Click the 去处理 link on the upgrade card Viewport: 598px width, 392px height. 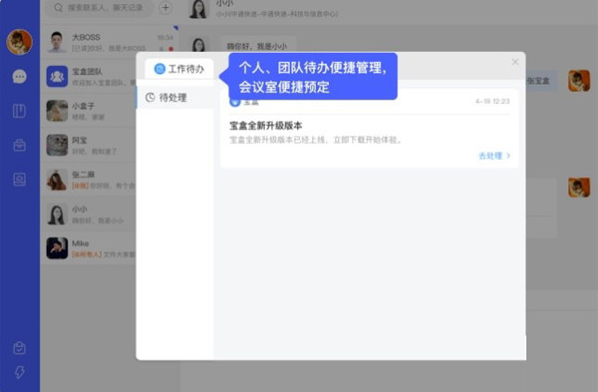pyautogui.click(x=494, y=156)
